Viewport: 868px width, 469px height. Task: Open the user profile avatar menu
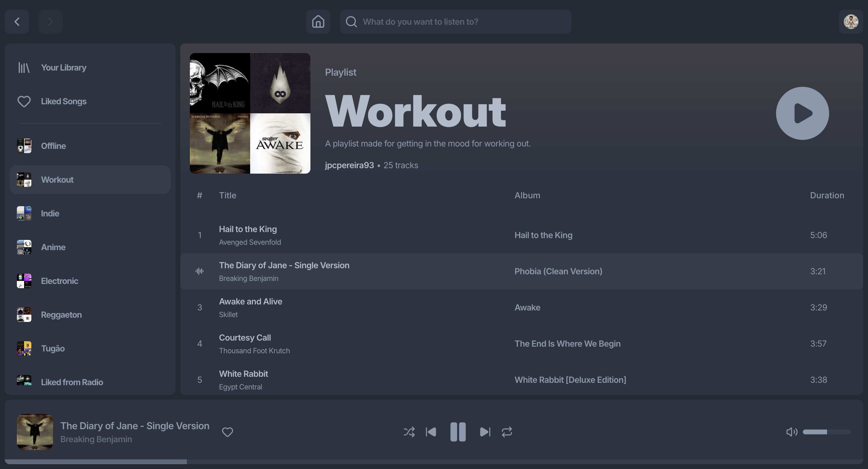click(851, 22)
